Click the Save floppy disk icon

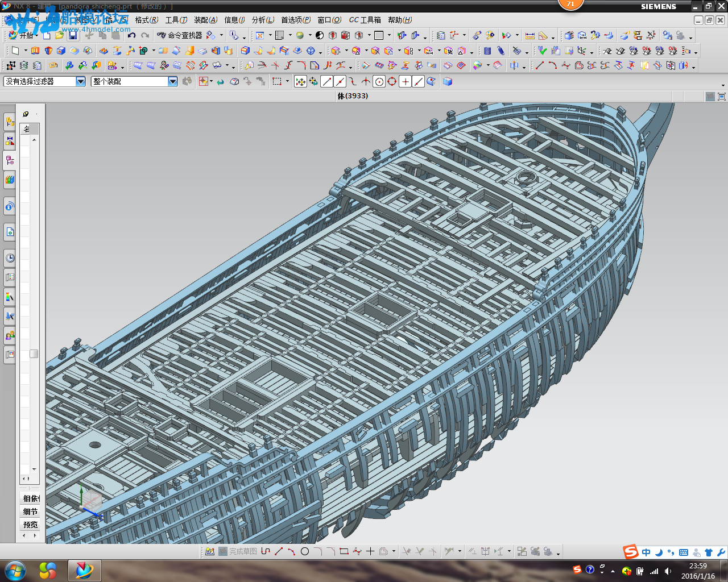coord(73,35)
